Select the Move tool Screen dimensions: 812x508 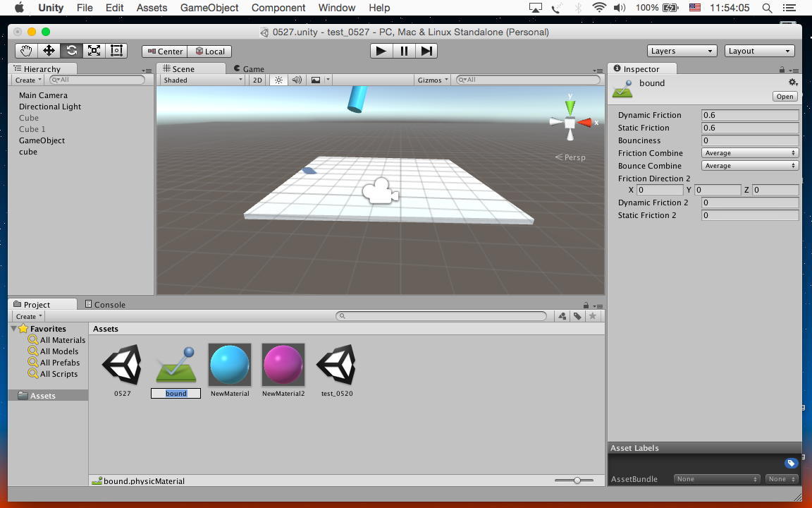(49, 51)
